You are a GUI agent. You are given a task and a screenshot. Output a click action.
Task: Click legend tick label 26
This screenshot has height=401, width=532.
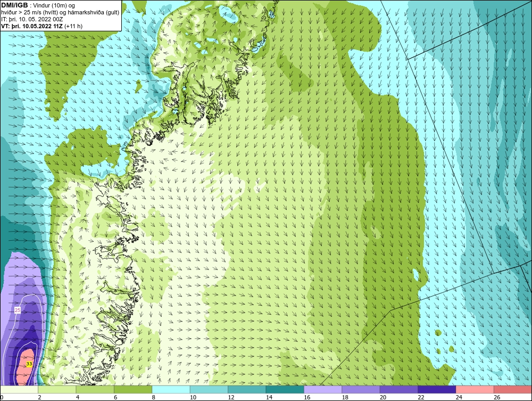[497, 397]
